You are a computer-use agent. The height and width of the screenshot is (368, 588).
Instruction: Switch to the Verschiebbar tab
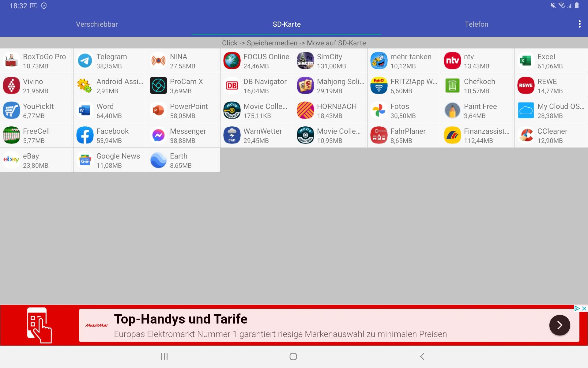pos(97,24)
